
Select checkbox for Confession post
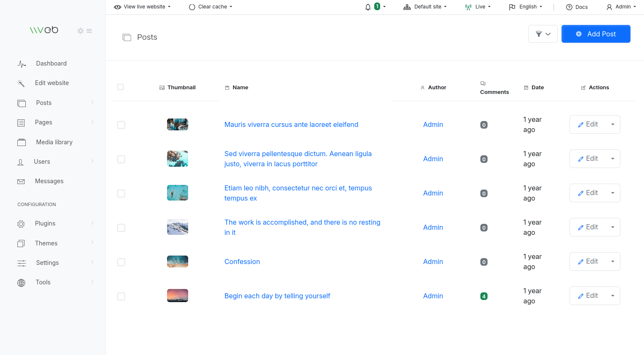pyautogui.click(x=121, y=262)
